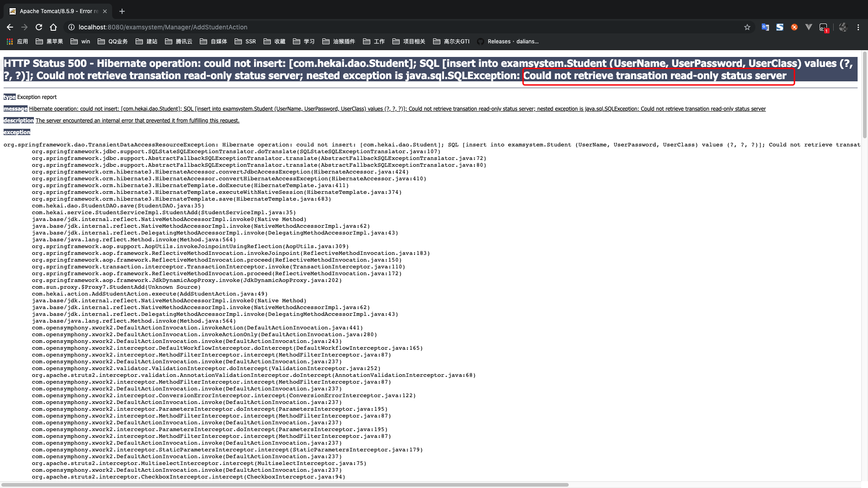Open the SSR bookmark folder
Image resolution: width=868 pixels, height=488 pixels.
point(245,42)
